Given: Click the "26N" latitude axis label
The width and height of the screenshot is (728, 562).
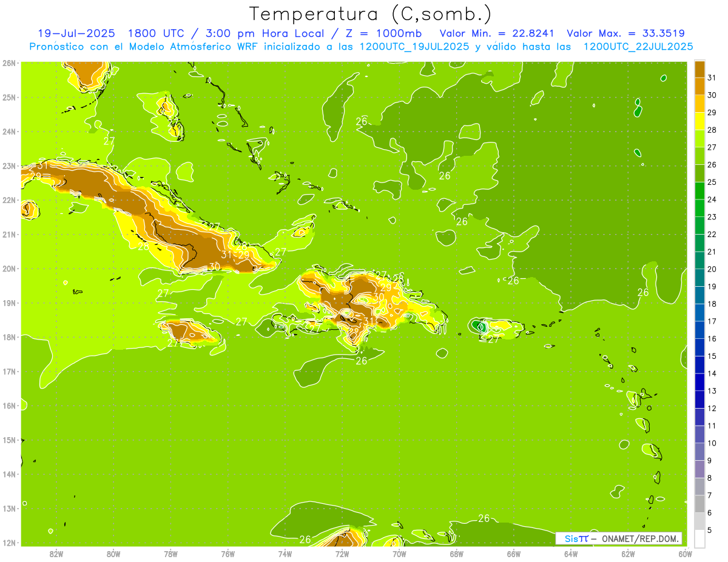Looking at the screenshot, I should 9,62.
